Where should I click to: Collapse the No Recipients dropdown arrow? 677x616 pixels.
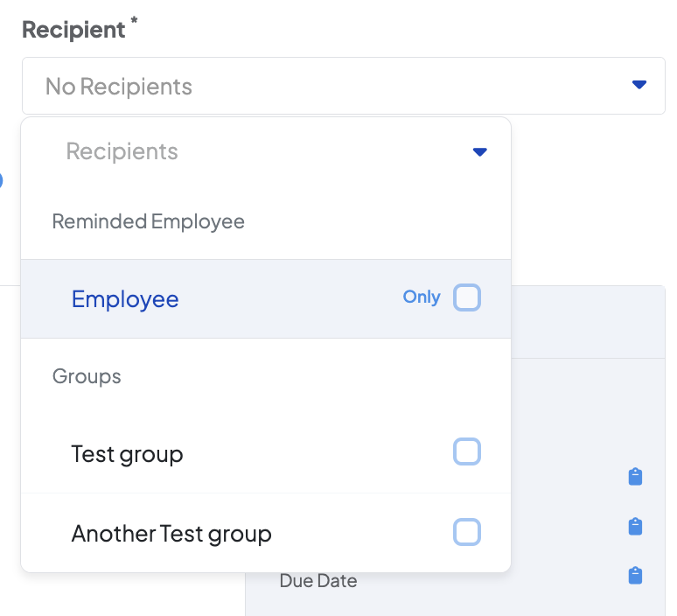pyautogui.click(x=639, y=85)
